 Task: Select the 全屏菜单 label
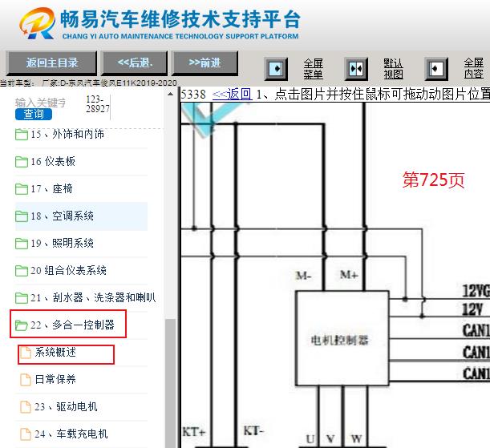click(x=313, y=69)
